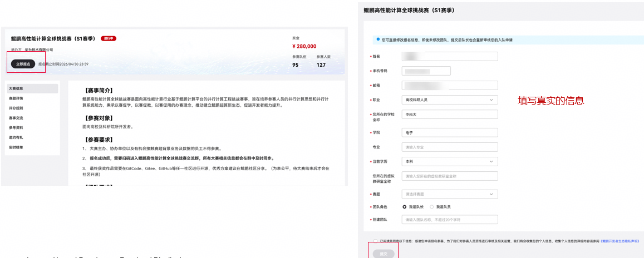Image resolution: width=644 pixels, height=258 pixels.
Task: Open the 职业 occupation dropdown
Action: point(450,100)
